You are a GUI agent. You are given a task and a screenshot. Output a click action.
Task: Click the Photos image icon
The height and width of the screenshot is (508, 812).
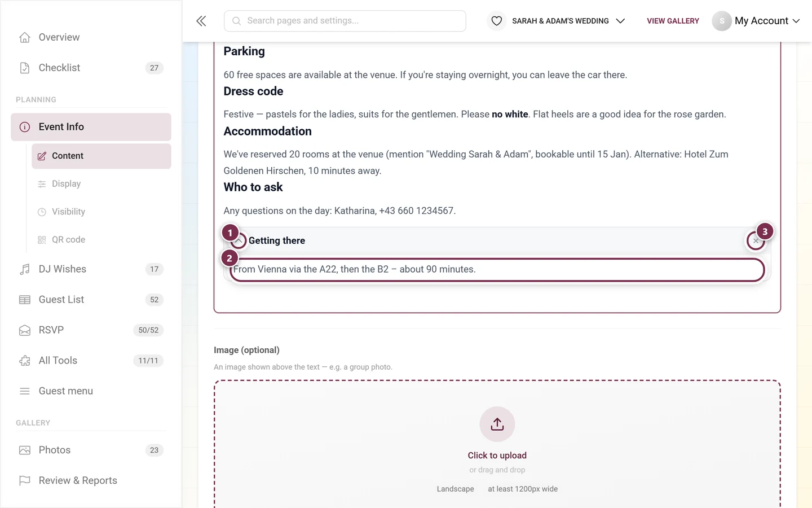(x=25, y=450)
